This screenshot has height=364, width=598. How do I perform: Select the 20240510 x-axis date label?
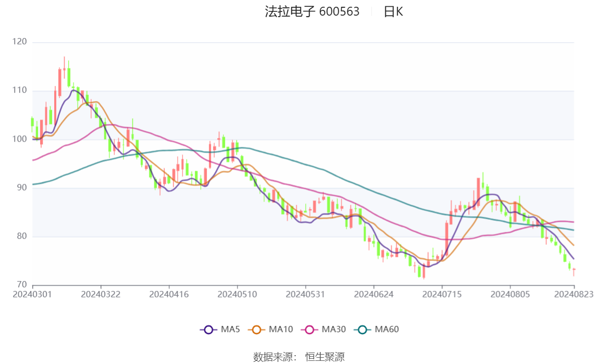tap(237, 295)
